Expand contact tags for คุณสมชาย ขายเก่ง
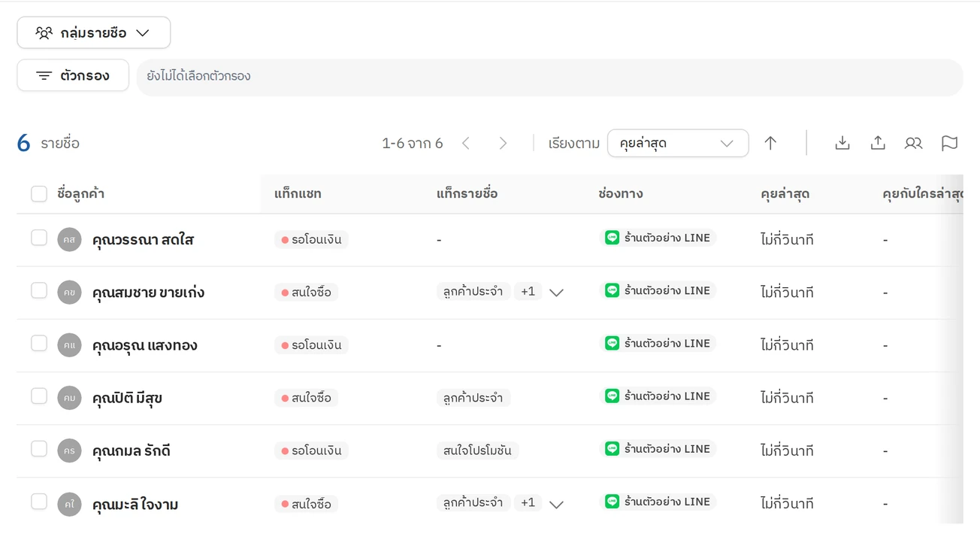The width and height of the screenshot is (980, 546). 556,293
